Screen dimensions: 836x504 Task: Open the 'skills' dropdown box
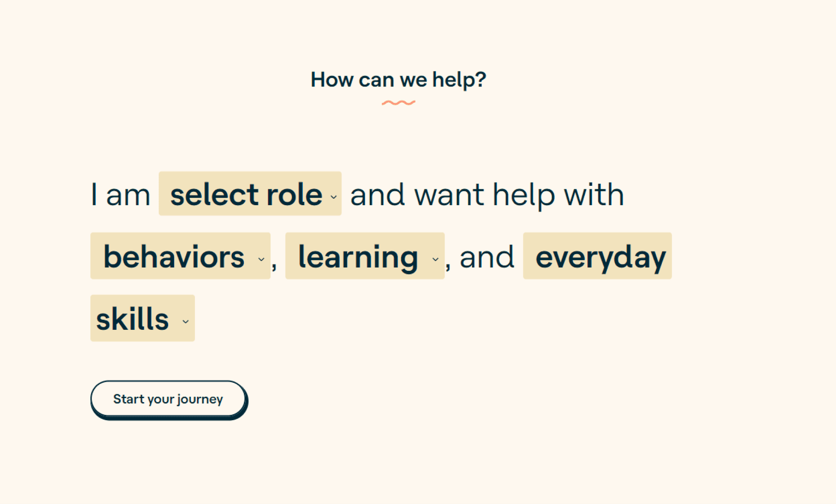[x=142, y=318]
